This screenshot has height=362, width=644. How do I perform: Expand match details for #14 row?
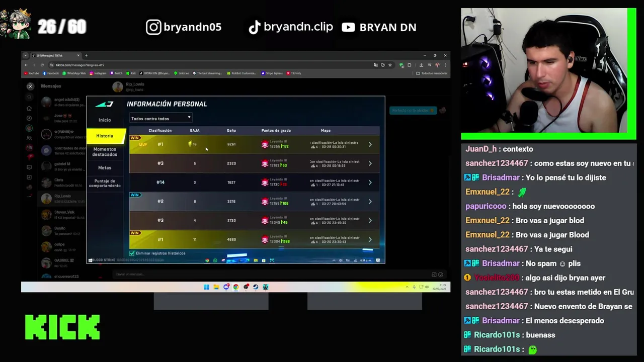pyautogui.click(x=370, y=183)
